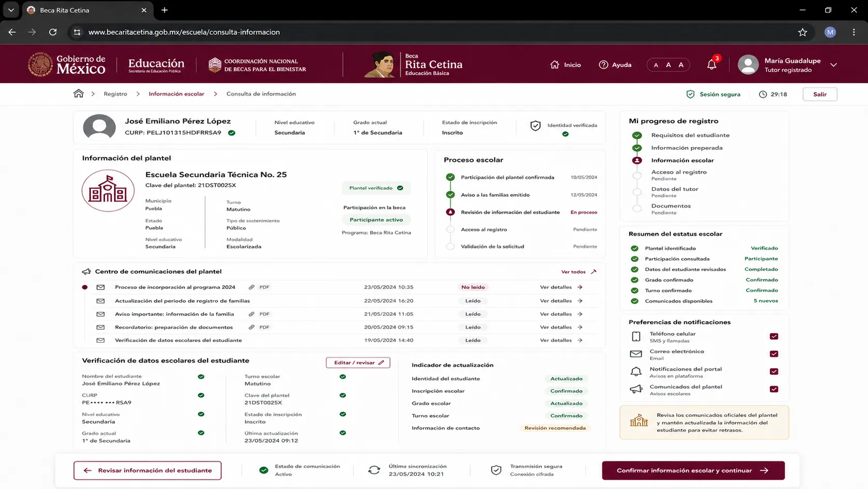
Task: Click the Inicio house icon in the header
Action: (x=555, y=64)
